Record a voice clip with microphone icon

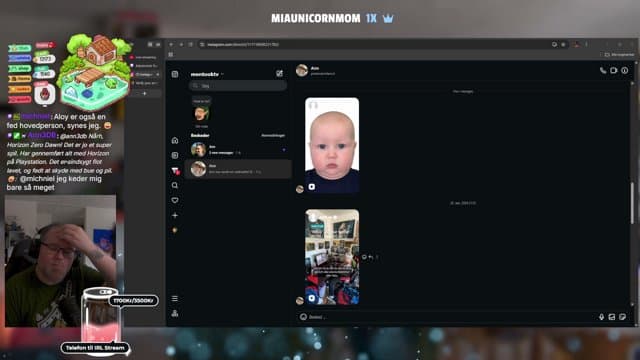click(x=601, y=317)
